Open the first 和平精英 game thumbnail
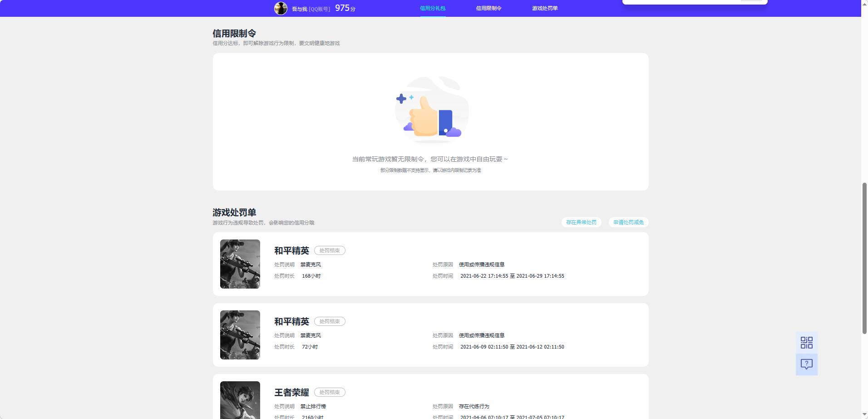The height and width of the screenshot is (419, 868). [240, 264]
